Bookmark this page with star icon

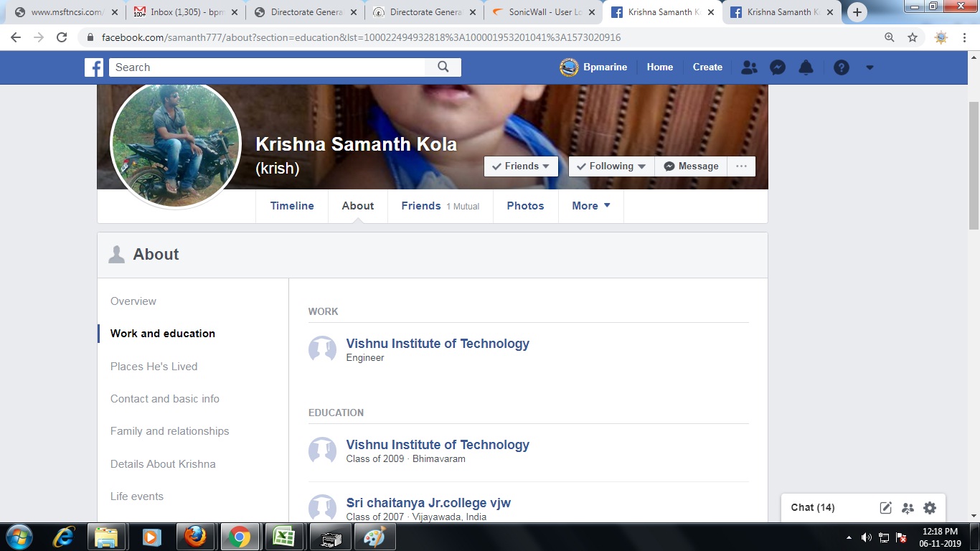point(913,37)
